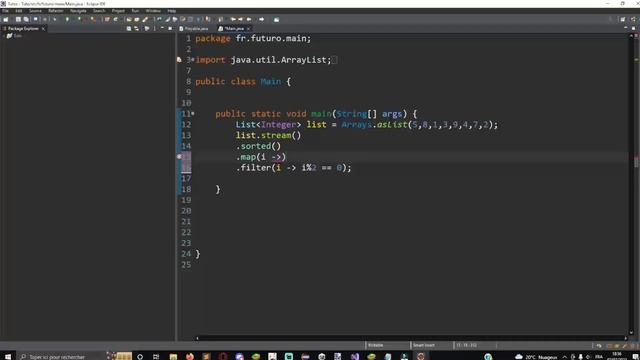Click '.sorted()' on line 14
This screenshot has height=360, width=640.
258,146
